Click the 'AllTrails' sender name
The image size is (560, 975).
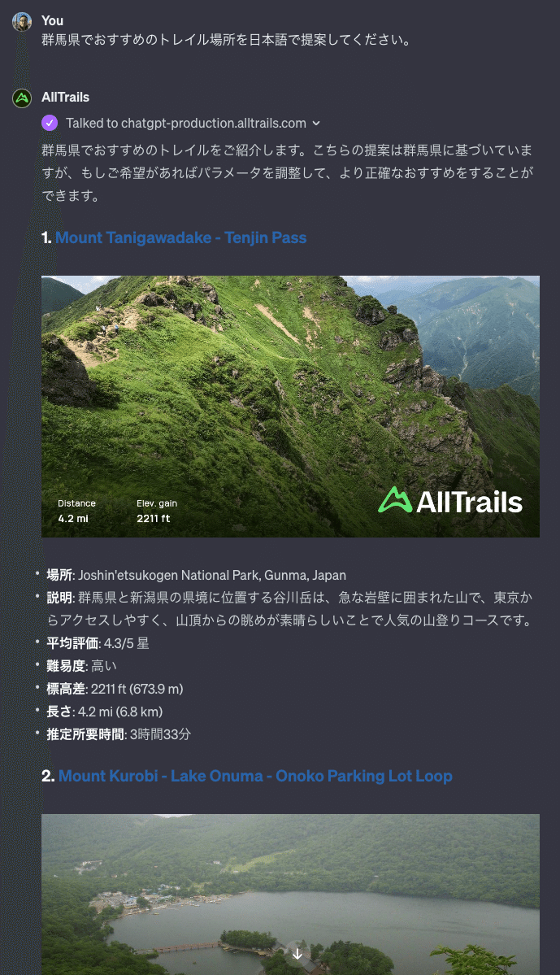point(65,97)
